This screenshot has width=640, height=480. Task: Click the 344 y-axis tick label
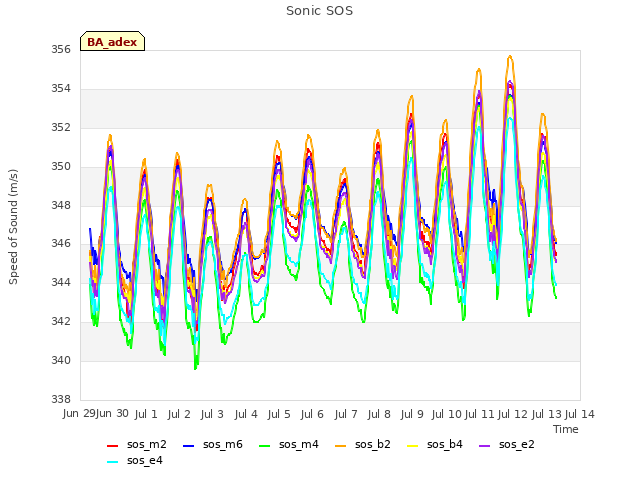point(61,282)
